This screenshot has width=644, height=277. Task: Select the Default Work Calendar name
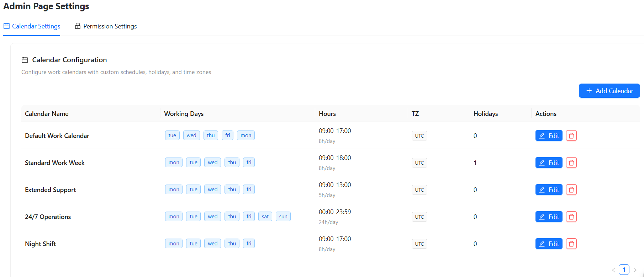57,135
